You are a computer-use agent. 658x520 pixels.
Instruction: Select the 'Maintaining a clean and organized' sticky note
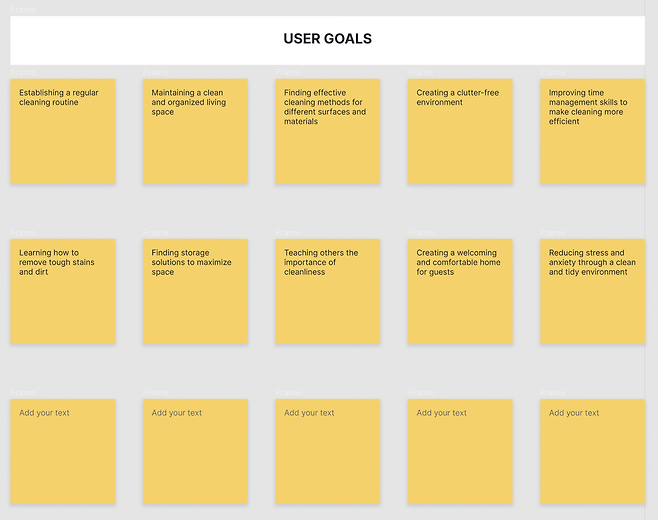click(x=195, y=131)
